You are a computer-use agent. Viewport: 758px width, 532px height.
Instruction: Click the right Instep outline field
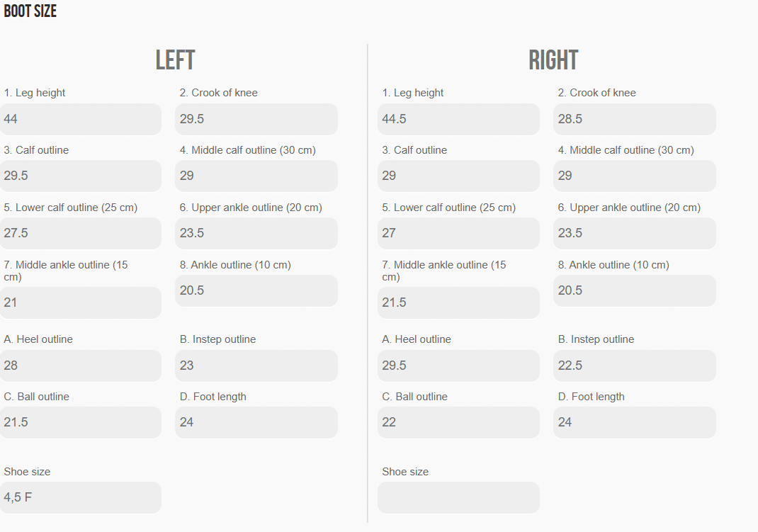pyautogui.click(x=635, y=366)
